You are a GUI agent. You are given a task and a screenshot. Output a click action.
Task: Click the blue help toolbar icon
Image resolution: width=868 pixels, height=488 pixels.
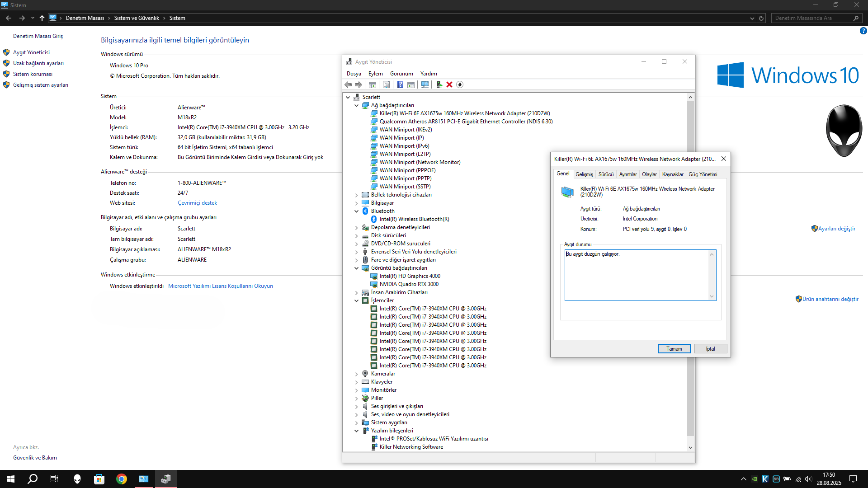[400, 84]
